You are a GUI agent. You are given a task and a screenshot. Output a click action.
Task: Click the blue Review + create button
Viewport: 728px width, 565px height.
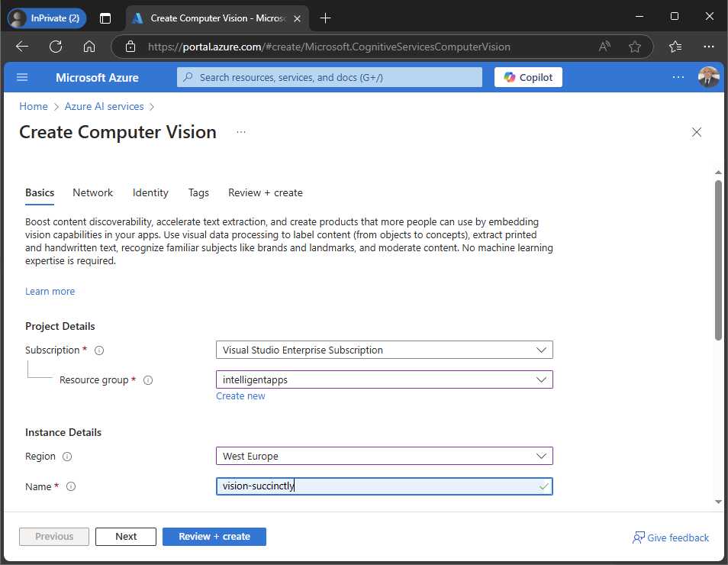[x=214, y=537]
